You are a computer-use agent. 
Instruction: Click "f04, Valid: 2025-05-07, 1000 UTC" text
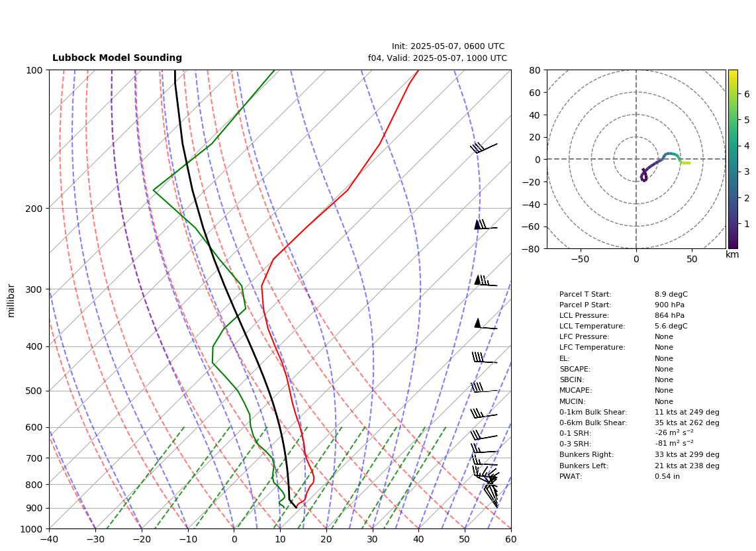[438, 58]
